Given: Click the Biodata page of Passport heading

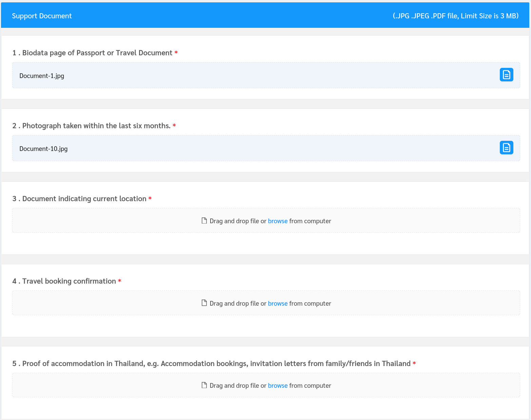Looking at the screenshot, I should coord(97,53).
